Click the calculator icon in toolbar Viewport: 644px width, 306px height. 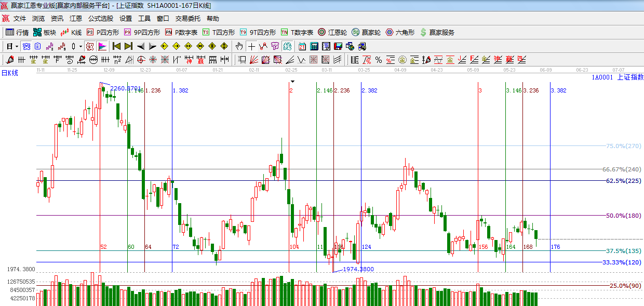(314, 46)
